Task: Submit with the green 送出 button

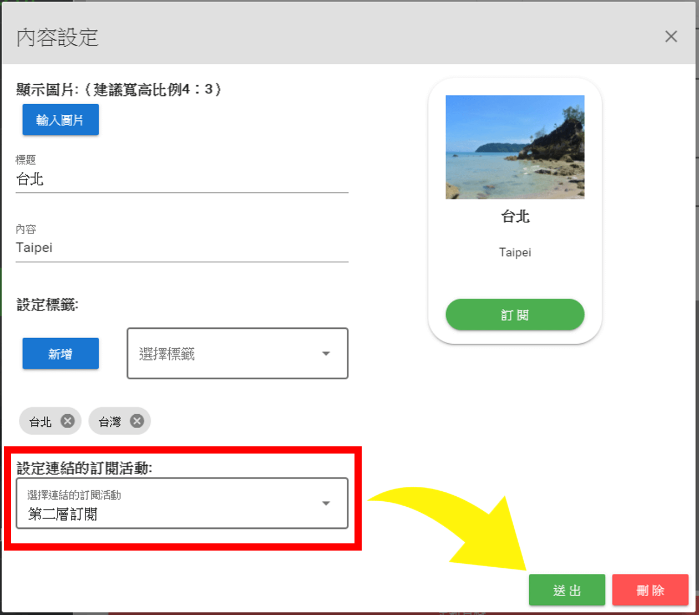Action: 567,590
